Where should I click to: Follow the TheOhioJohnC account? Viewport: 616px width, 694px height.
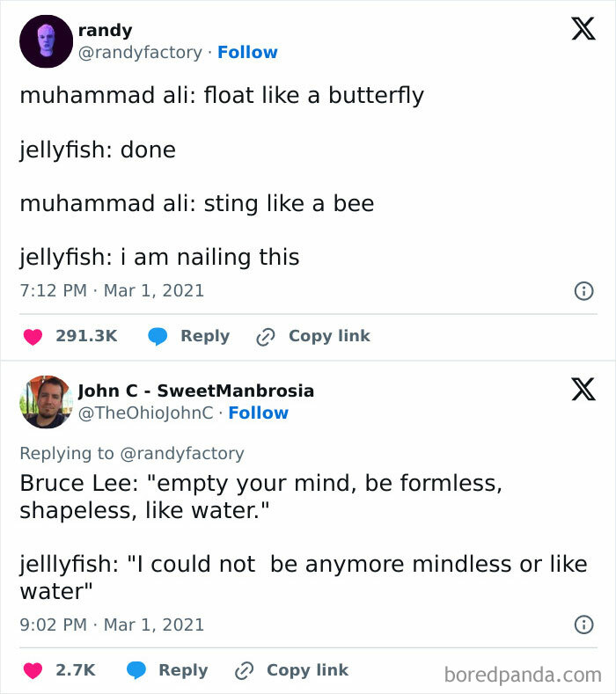tap(258, 413)
